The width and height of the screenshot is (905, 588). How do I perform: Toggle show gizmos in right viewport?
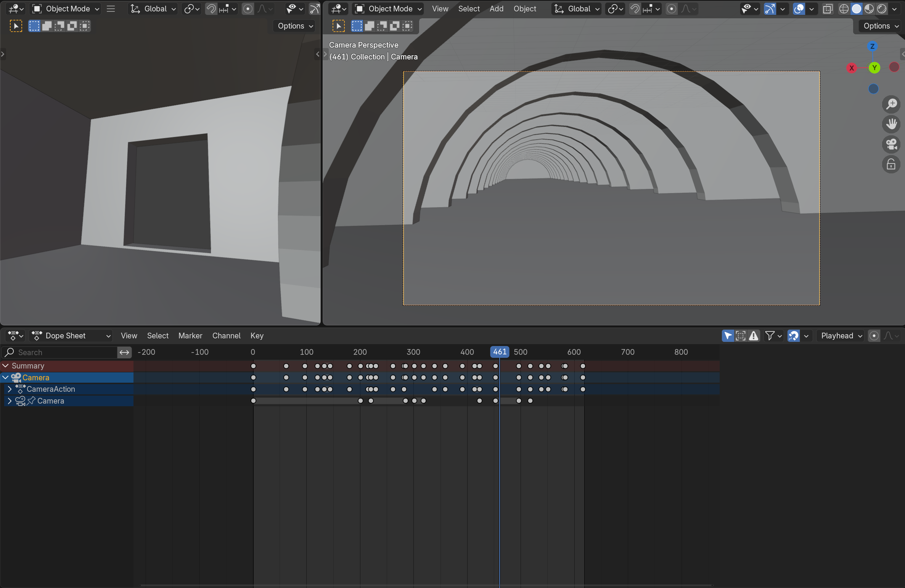[x=770, y=9]
